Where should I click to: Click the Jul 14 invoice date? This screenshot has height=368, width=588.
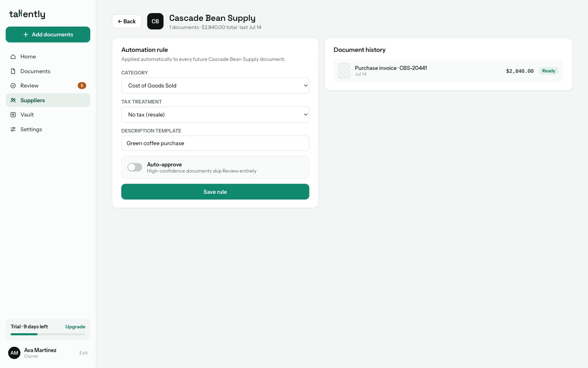[x=361, y=74]
